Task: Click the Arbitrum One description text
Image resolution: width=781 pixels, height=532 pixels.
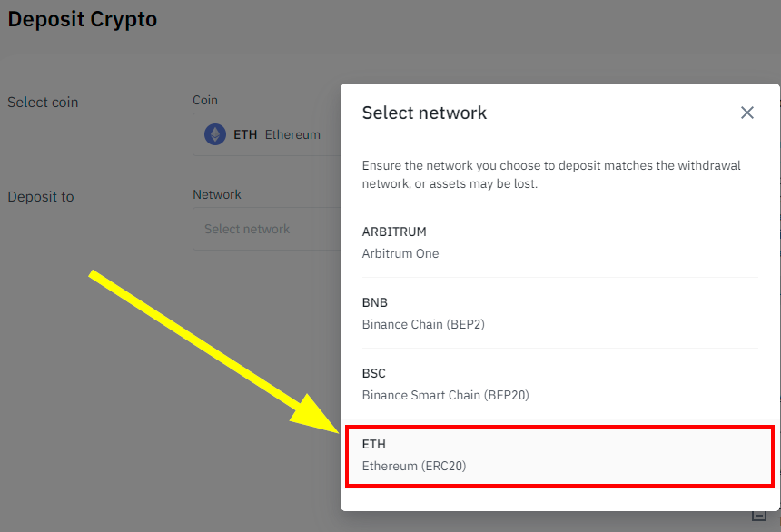Action: 400,253
